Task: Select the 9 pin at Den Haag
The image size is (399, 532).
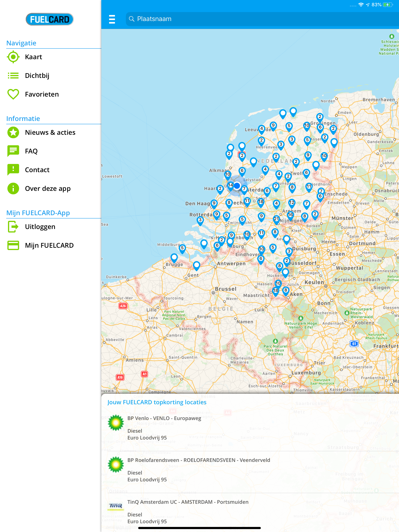Action: 214,204
